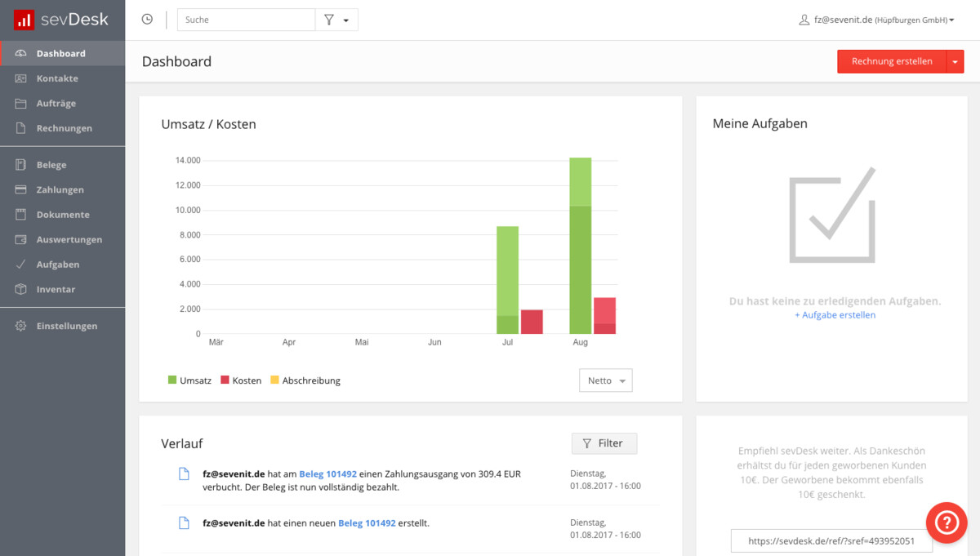Expand the arrow beside Rechnung erstellen
This screenshot has height=556, width=980.
point(955,61)
